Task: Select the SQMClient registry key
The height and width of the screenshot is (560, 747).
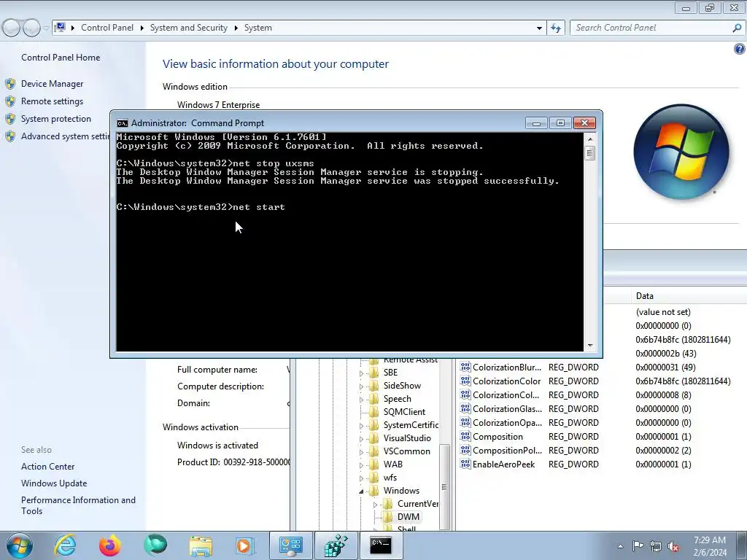Action: [404, 412]
